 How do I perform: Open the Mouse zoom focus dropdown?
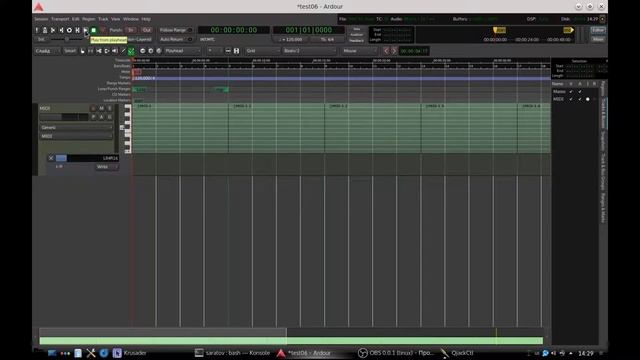point(359,51)
